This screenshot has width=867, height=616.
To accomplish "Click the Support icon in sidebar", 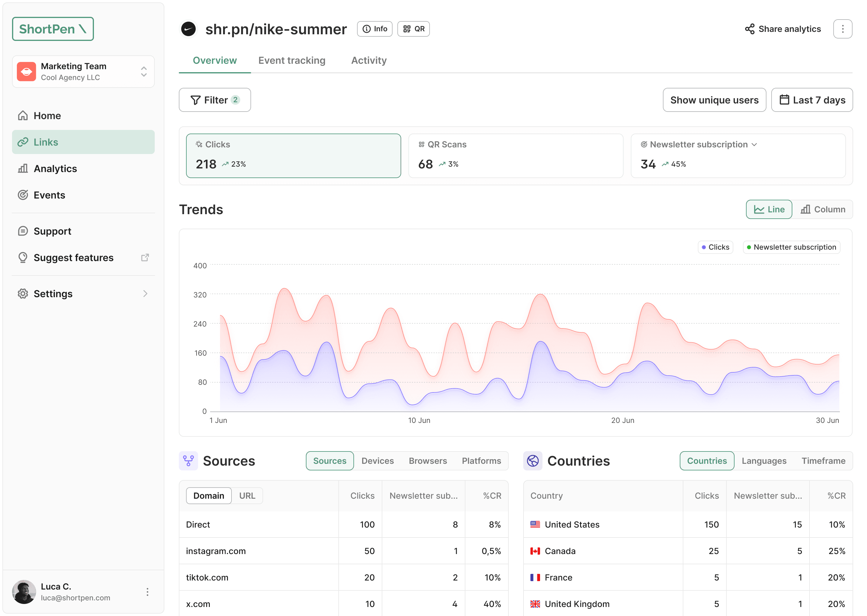I will pyautogui.click(x=23, y=231).
